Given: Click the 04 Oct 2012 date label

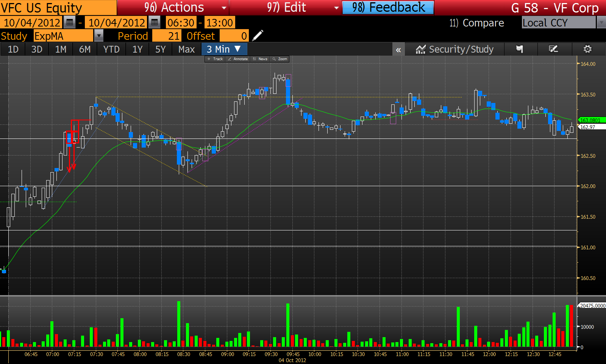Looking at the screenshot, I should tap(292, 360).
